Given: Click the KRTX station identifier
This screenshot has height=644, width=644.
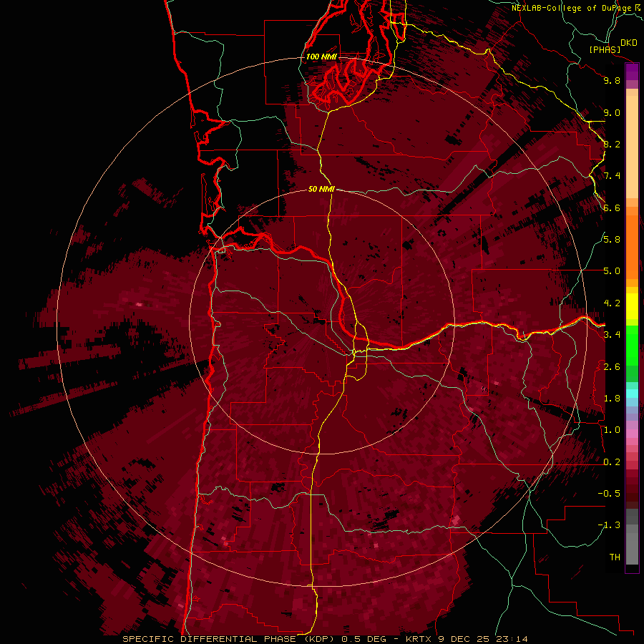Looking at the screenshot, I should [419, 639].
